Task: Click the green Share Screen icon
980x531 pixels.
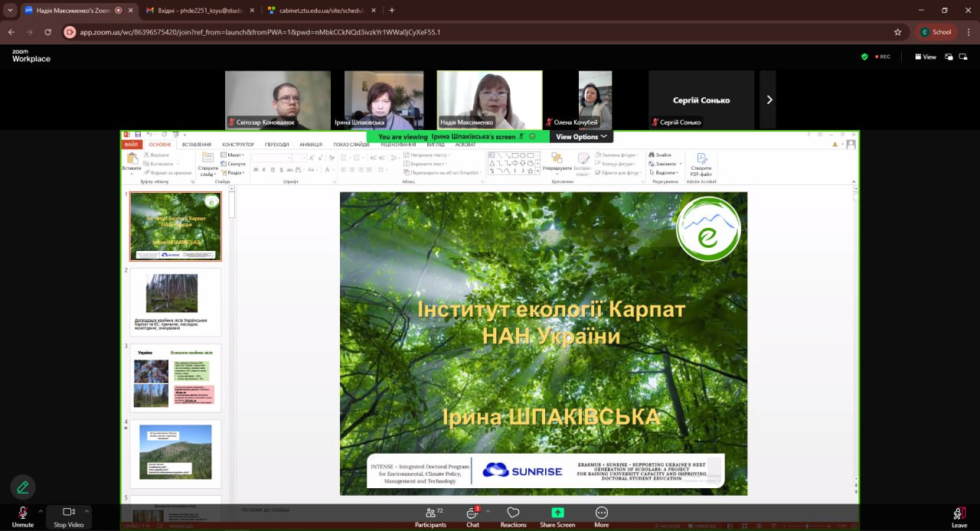Action: tap(557, 513)
